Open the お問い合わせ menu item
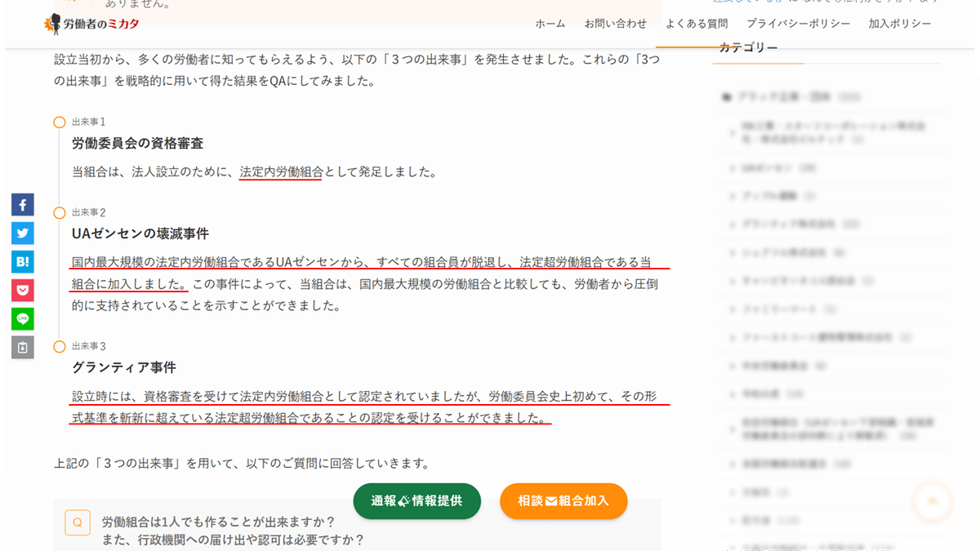Image resolution: width=980 pixels, height=551 pixels. point(616,24)
